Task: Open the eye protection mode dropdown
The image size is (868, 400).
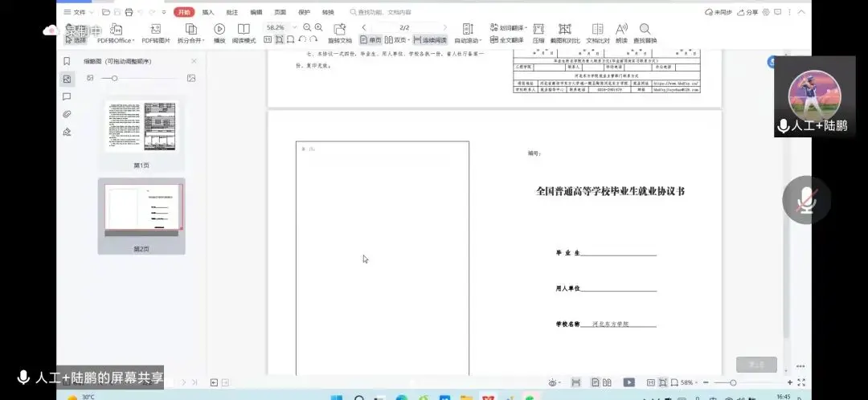Action: click(554, 382)
